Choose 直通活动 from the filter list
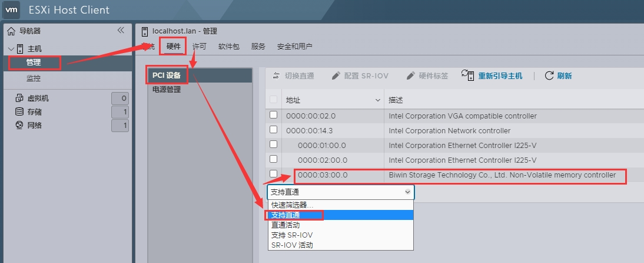The height and width of the screenshot is (263, 644). tap(286, 225)
